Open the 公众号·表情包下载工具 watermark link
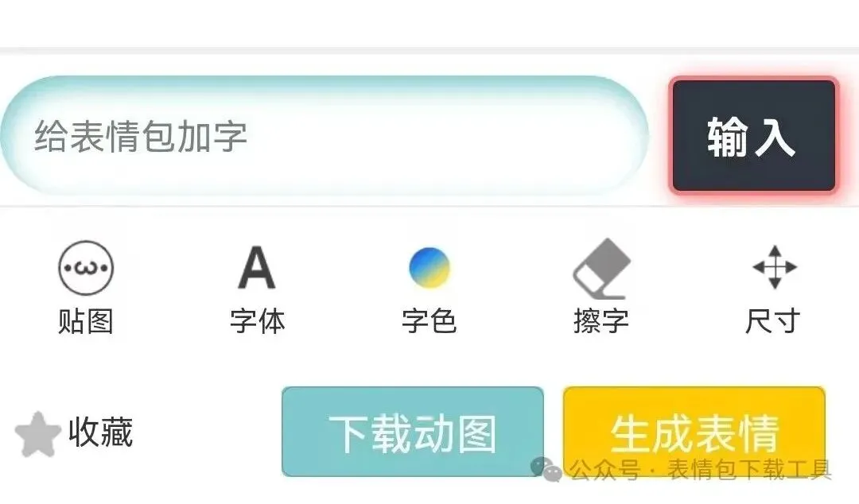859x504 pixels. point(681,470)
